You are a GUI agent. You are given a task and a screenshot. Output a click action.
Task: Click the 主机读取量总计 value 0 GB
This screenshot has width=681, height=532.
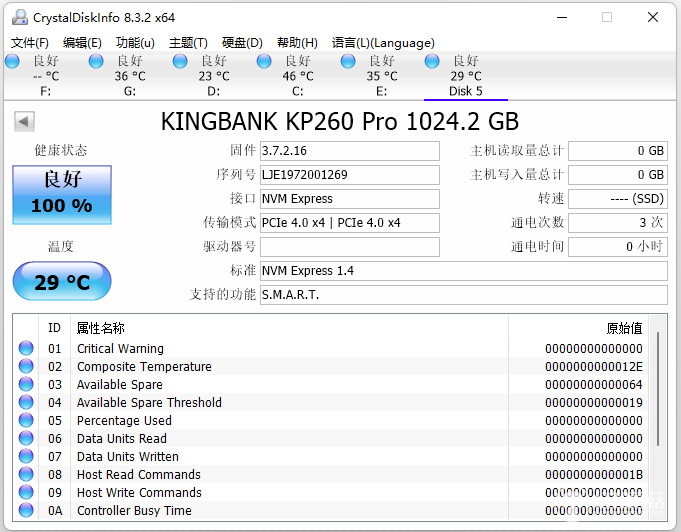[x=618, y=151]
